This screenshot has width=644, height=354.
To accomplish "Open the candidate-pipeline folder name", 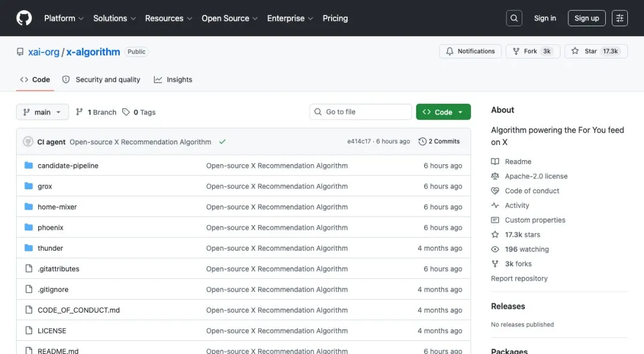I will (x=68, y=165).
